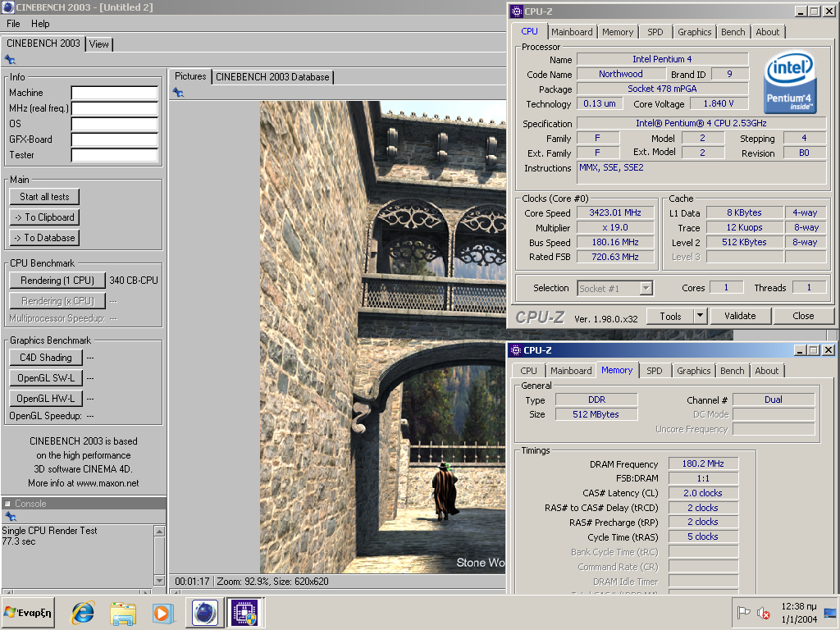
Task: Click the GFX-Board input field
Action: 115,139
